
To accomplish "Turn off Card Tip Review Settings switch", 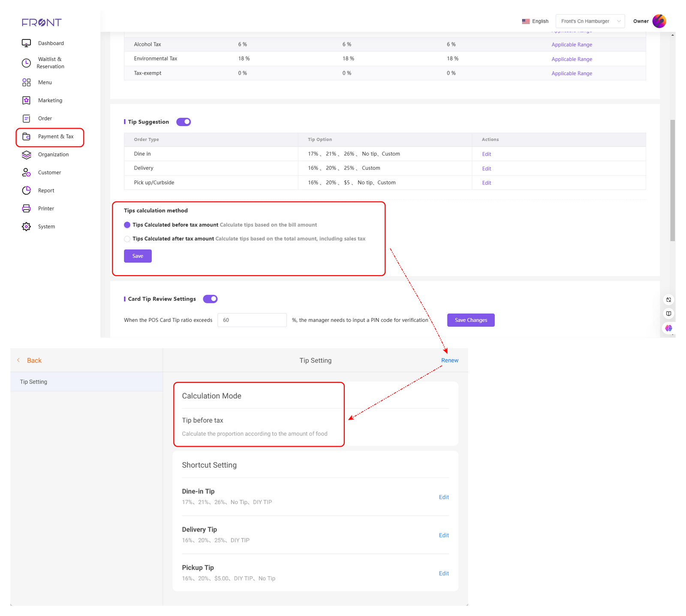I will click(x=210, y=299).
